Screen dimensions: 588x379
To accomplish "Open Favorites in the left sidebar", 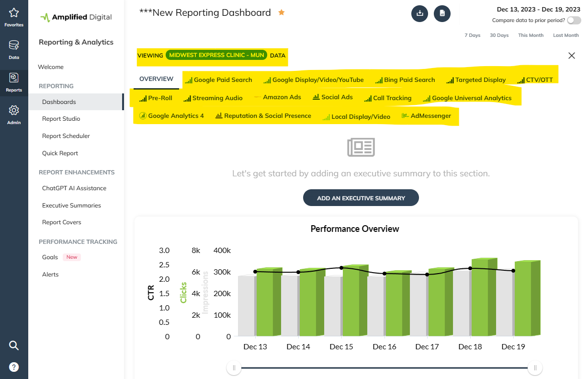I will (x=14, y=17).
